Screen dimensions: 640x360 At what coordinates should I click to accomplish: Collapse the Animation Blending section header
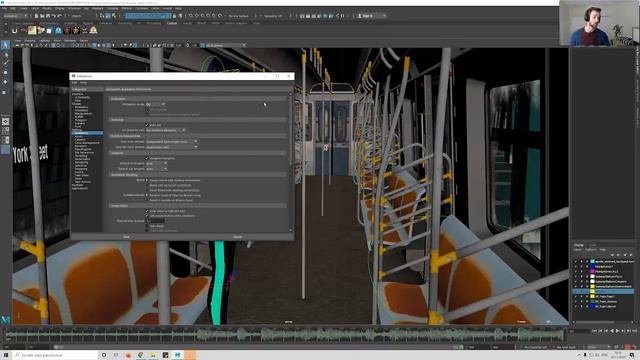click(x=198, y=175)
